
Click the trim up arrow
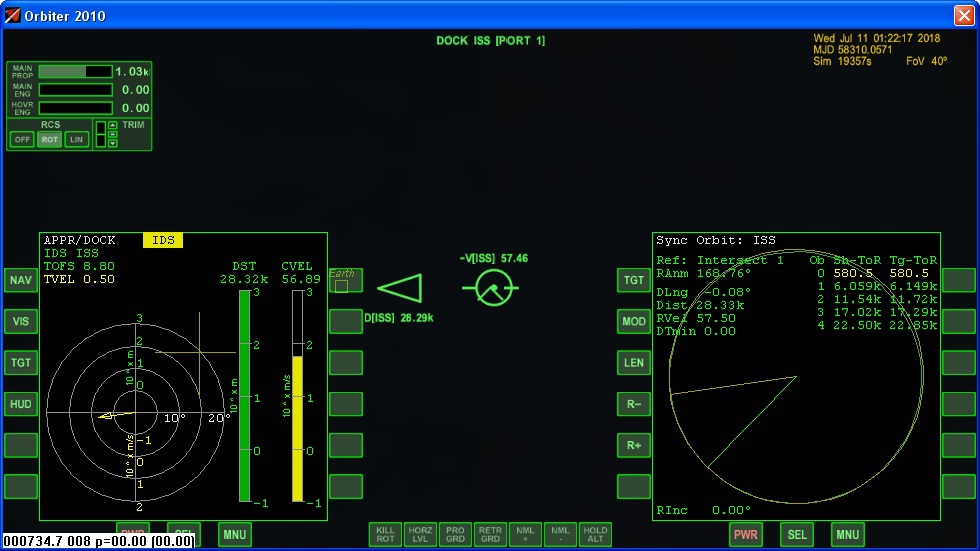[112, 126]
